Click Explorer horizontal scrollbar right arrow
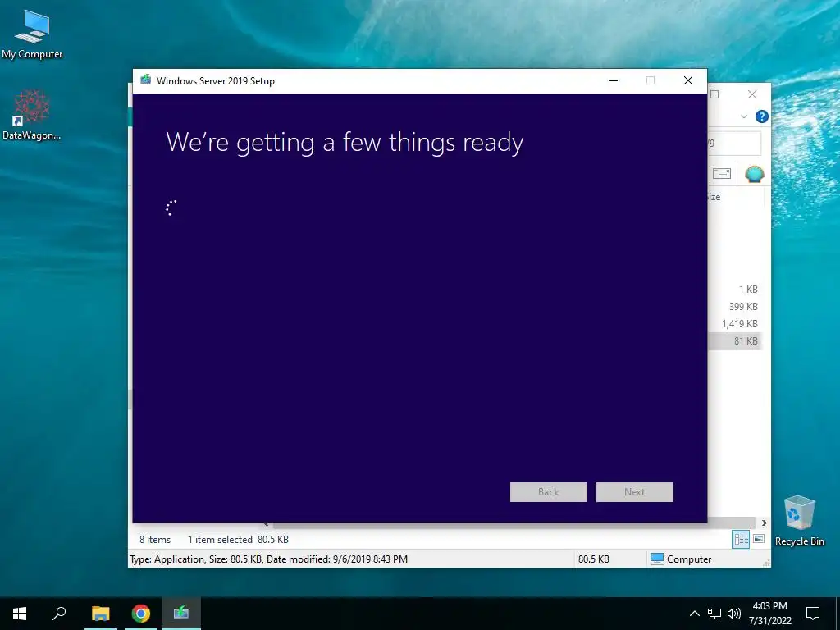The height and width of the screenshot is (630, 840). (764, 523)
